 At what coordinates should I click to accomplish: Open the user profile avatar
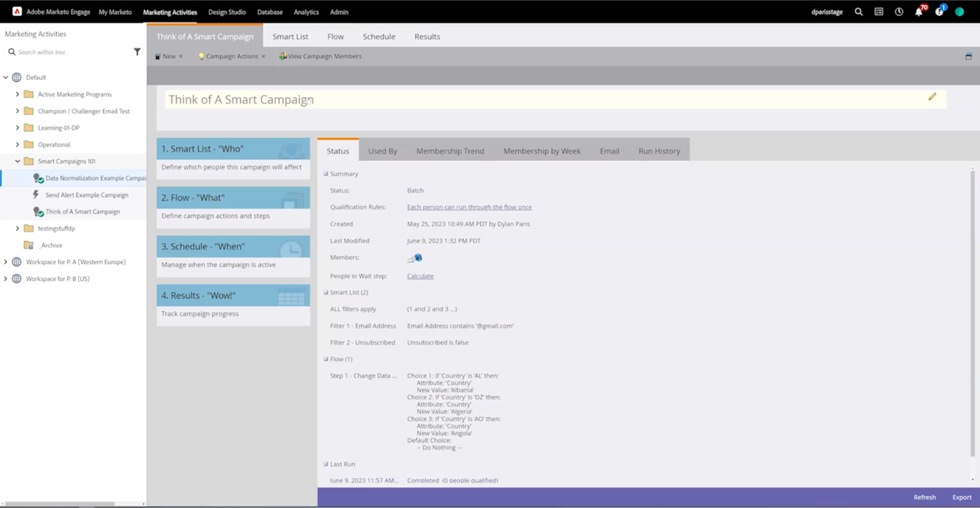point(960,12)
